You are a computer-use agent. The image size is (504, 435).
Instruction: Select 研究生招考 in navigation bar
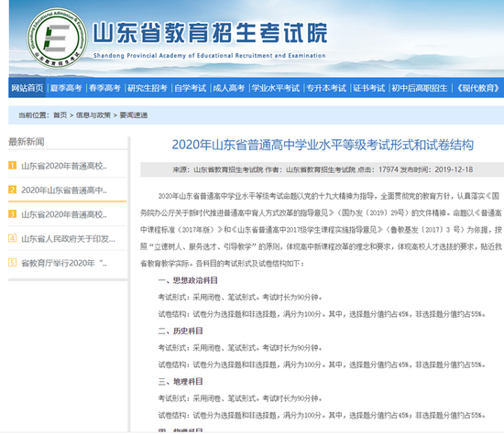click(148, 88)
